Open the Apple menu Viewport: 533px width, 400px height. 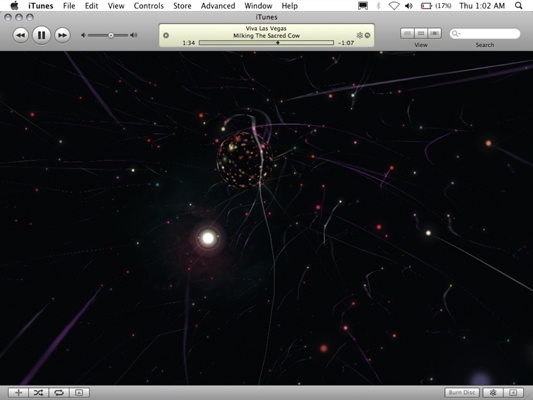pos(14,5)
